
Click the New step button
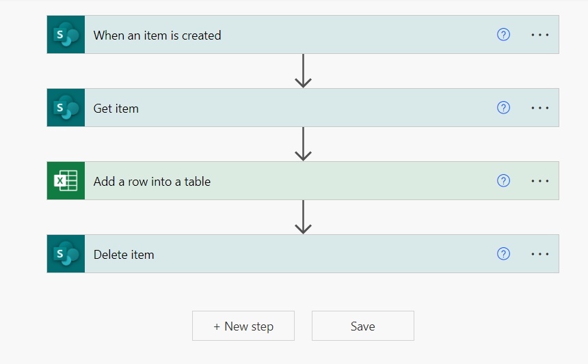coord(243,326)
